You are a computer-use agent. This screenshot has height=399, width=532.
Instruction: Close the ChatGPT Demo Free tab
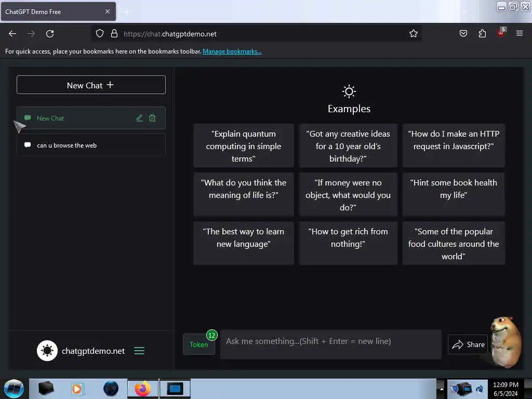(x=108, y=11)
